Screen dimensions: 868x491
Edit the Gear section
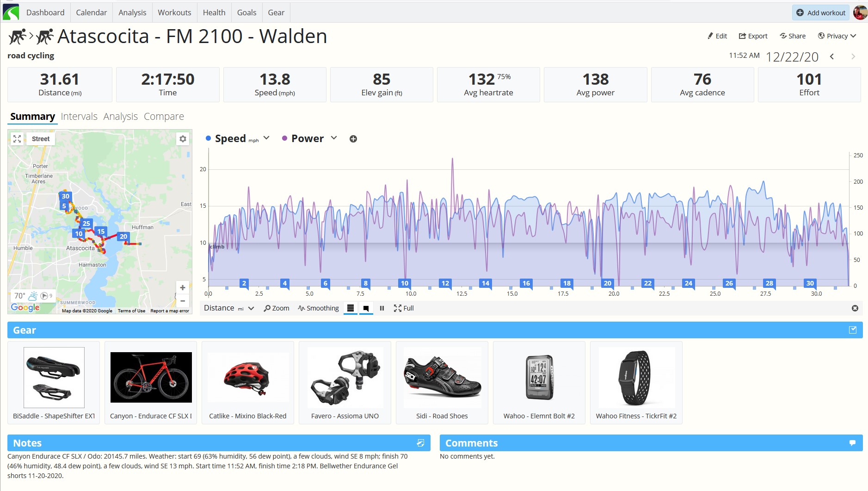[853, 330]
